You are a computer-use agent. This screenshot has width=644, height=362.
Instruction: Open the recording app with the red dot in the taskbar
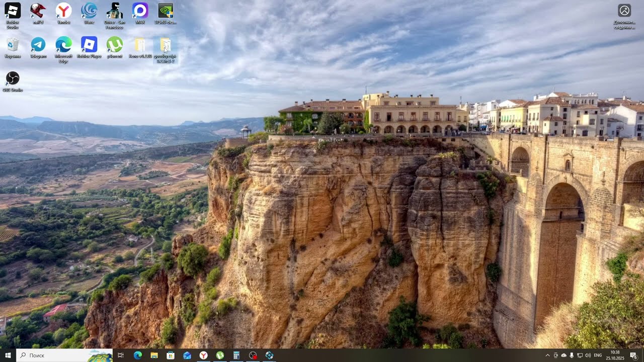tap(253, 355)
